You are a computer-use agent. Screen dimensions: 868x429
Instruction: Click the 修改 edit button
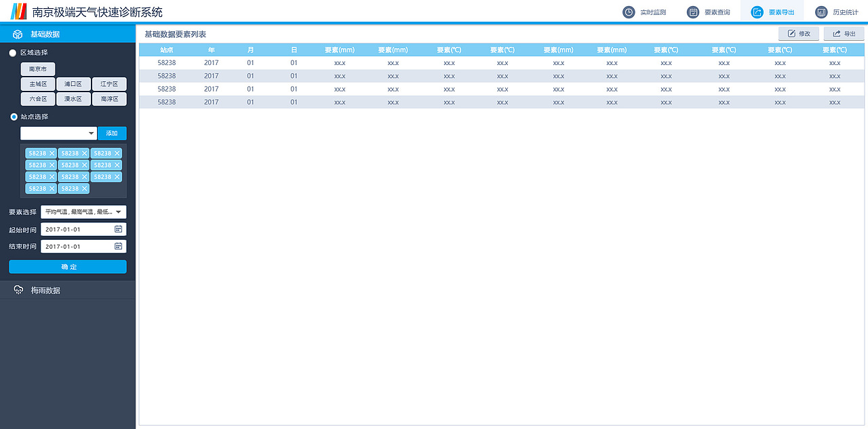[x=799, y=34]
